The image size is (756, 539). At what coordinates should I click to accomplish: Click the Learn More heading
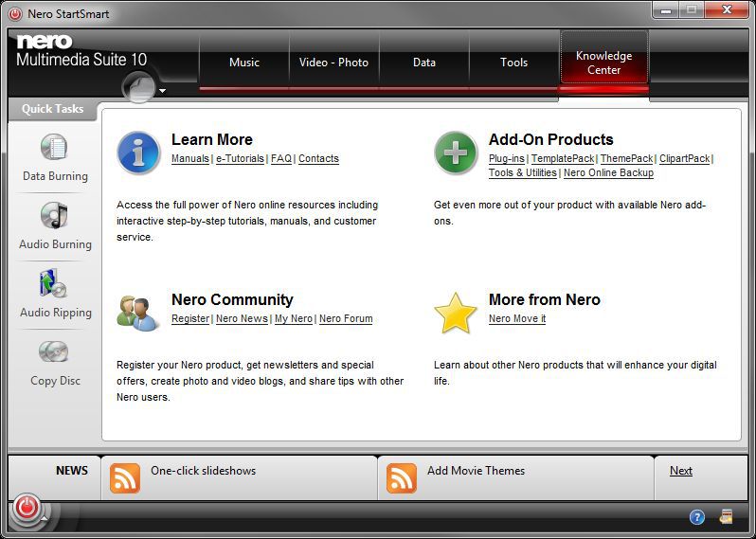coord(212,139)
